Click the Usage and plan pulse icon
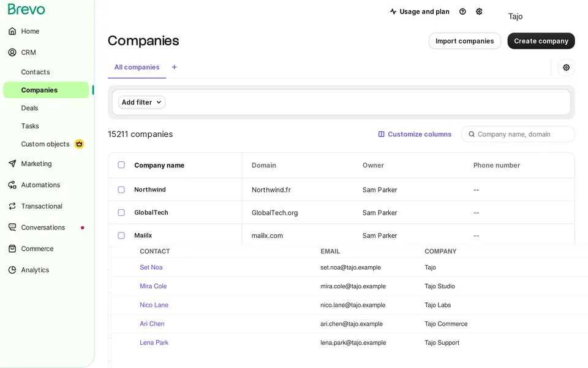Screen dimensions: 588x368 [x=393, y=12]
